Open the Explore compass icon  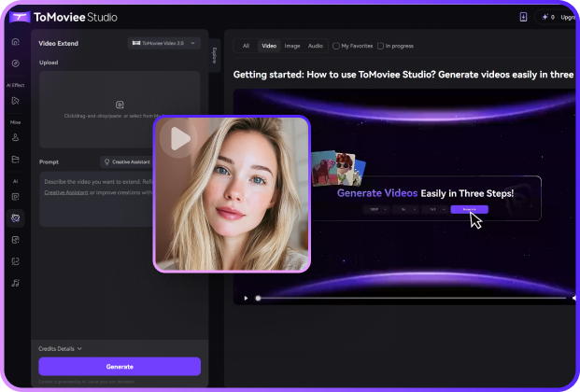click(x=16, y=63)
